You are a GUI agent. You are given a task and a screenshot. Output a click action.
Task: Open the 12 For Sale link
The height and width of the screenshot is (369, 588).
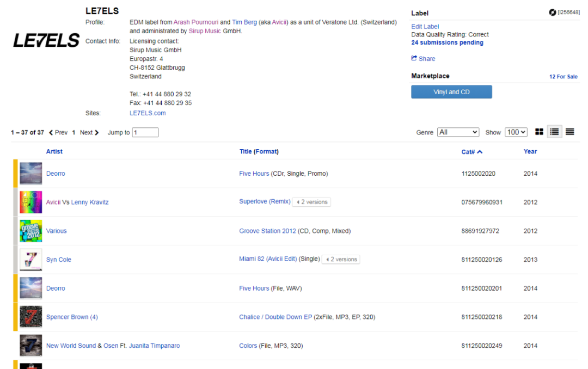point(563,77)
